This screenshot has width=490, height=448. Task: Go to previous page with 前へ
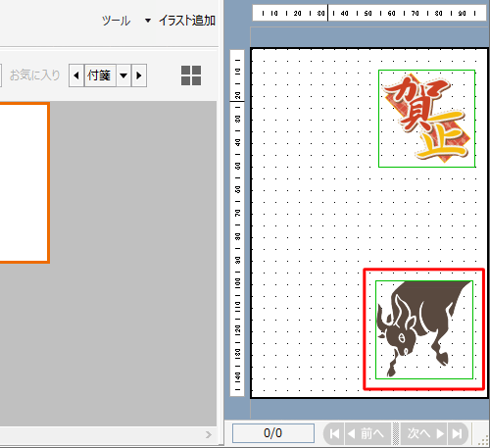(x=367, y=433)
